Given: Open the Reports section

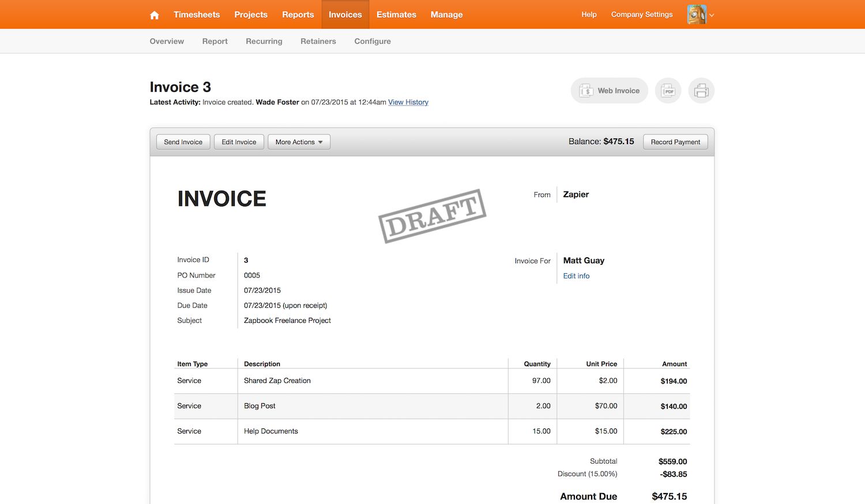Looking at the screenshot, I should [x=298, y=14].
